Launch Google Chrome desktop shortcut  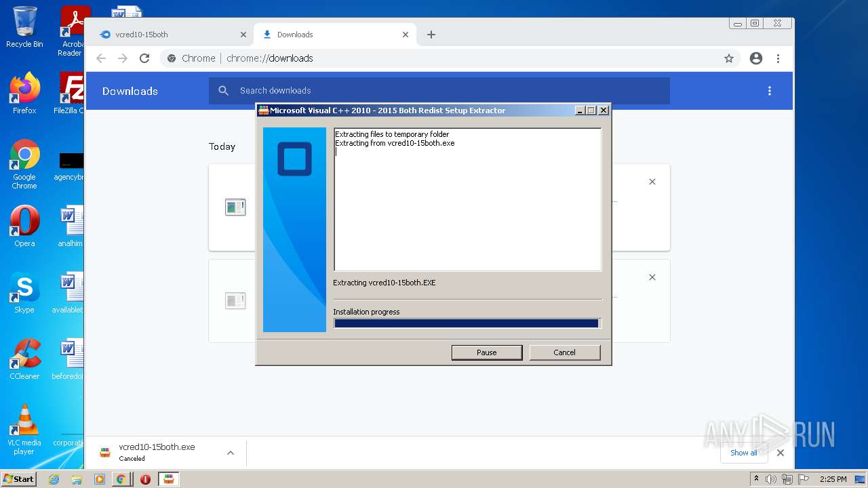point(24,164)
